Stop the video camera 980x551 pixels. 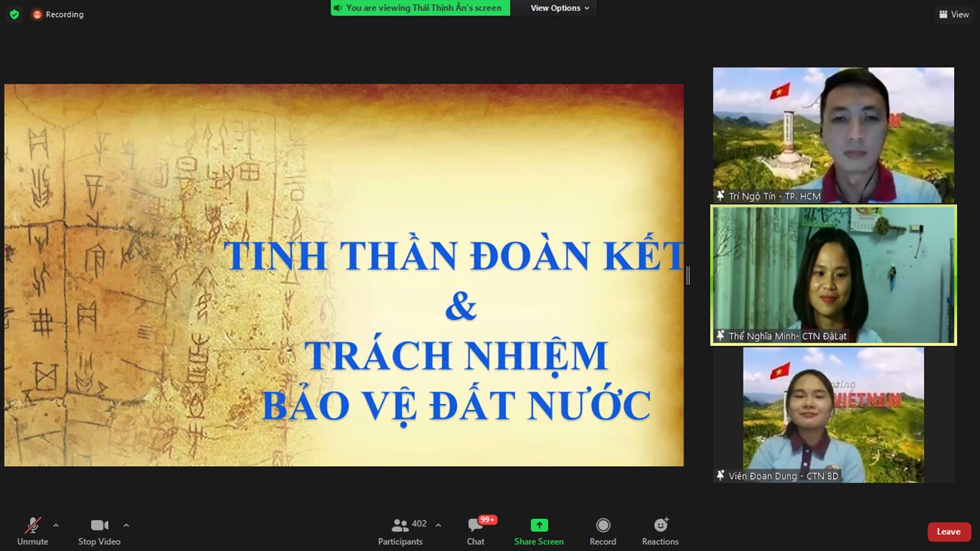(x=100, y=531)
